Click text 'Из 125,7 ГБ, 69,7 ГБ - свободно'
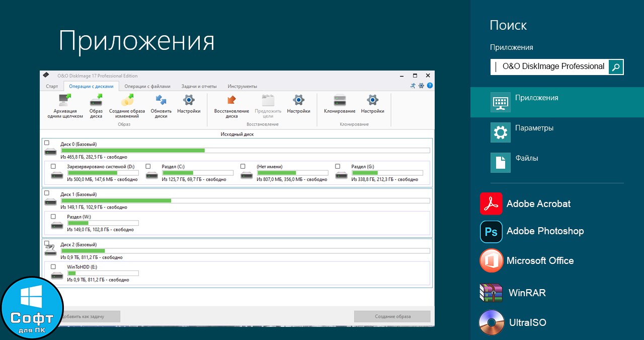 coord(194,179)
